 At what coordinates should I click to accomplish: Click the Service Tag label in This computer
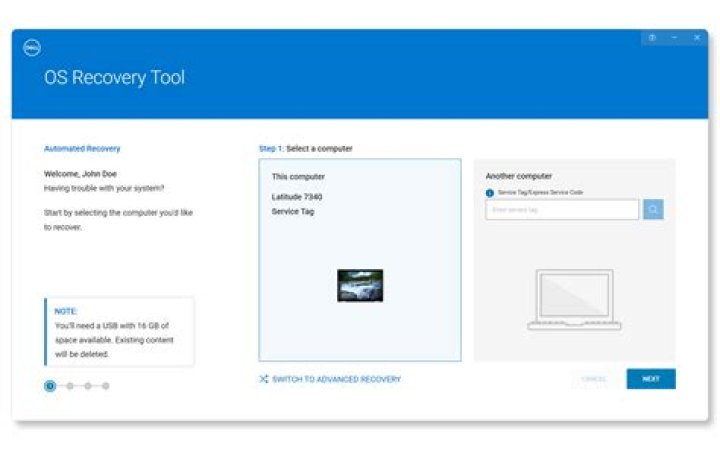(x=293, y=211)
